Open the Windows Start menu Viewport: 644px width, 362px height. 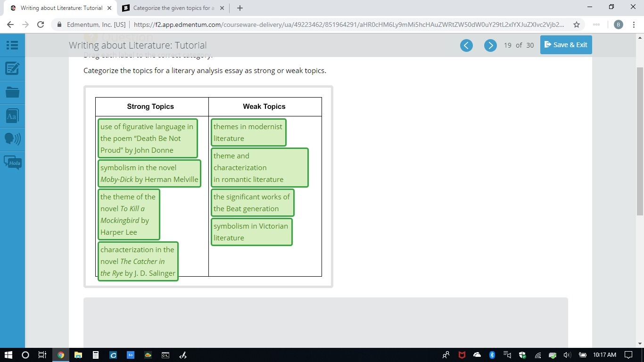(x=8, y=355)
